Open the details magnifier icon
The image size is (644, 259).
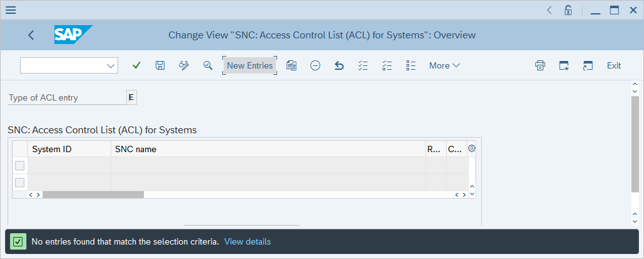coord(208,65)
